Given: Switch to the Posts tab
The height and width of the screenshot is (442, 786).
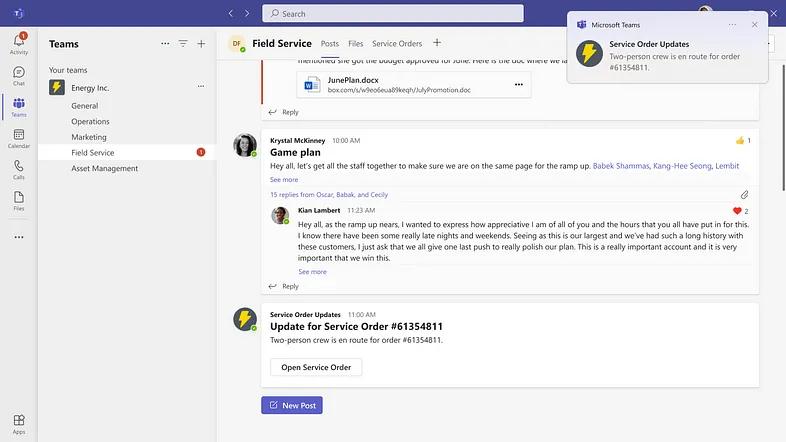Looking at the screenshot, I should 330,44.
